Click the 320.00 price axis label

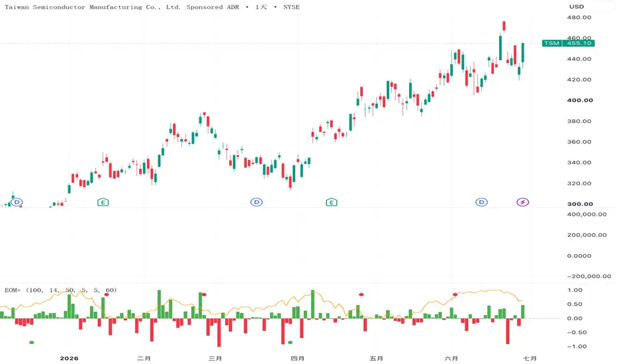click(x=579, y=183)
